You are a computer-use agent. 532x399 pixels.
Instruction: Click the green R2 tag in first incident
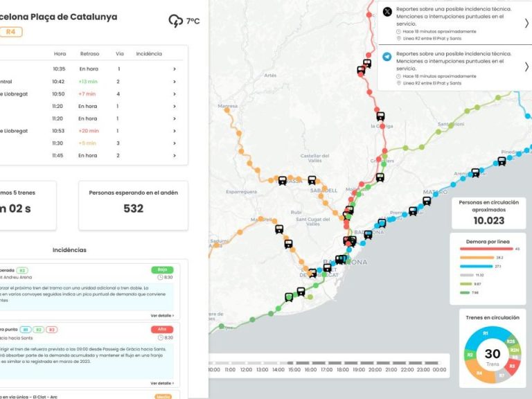tap(22, 270)
